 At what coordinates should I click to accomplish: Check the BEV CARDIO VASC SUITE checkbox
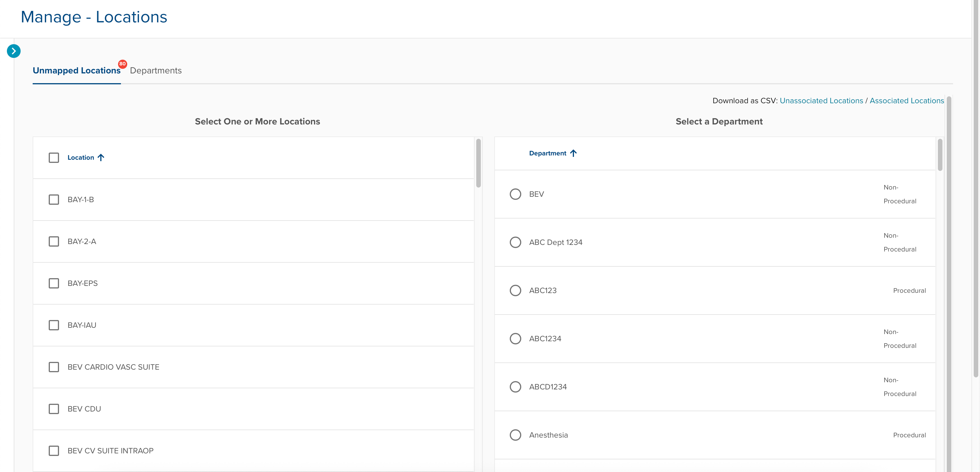[54, 367]
